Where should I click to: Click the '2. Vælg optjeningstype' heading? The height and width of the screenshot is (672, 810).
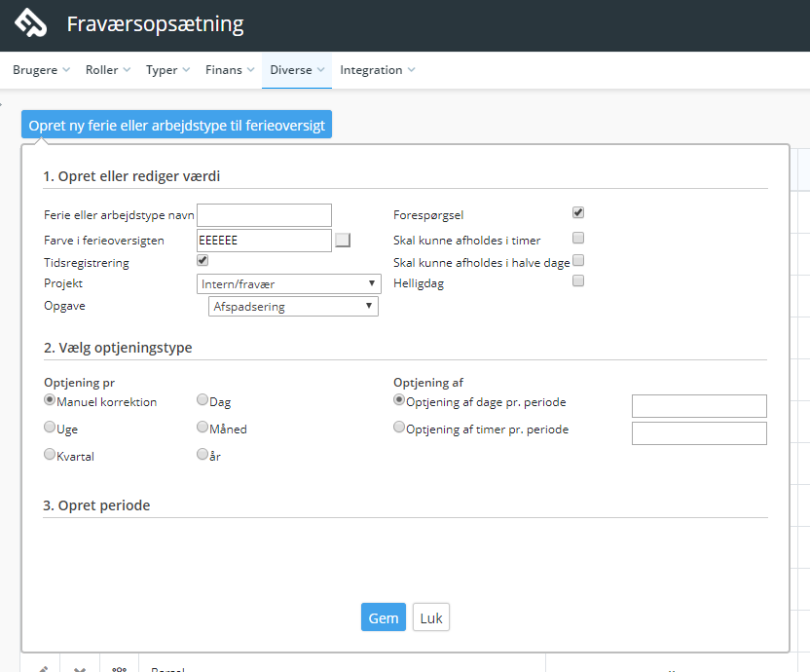[x=118, y=348]
